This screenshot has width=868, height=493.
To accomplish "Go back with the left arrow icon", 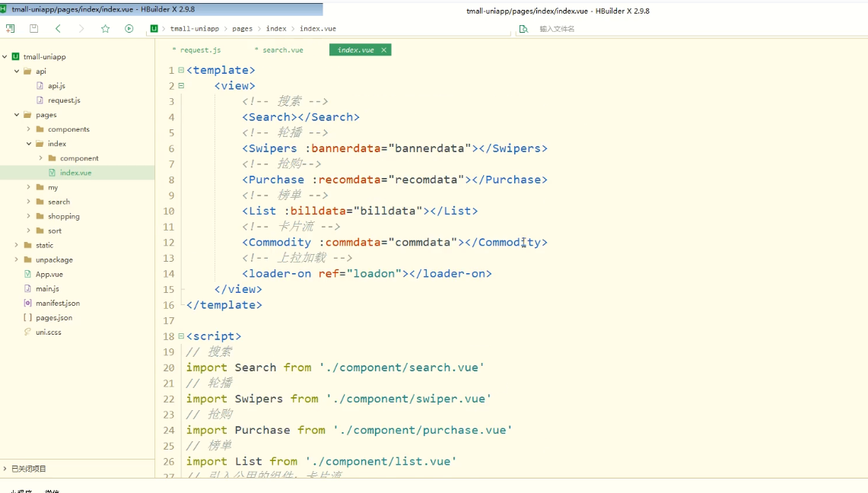I will coord(58,28).
